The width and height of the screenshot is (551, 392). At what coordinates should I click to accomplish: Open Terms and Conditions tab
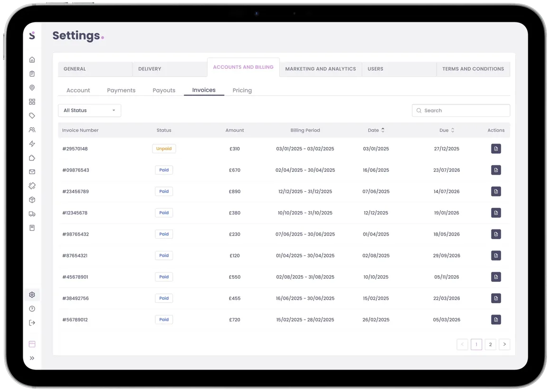point(473,69)
